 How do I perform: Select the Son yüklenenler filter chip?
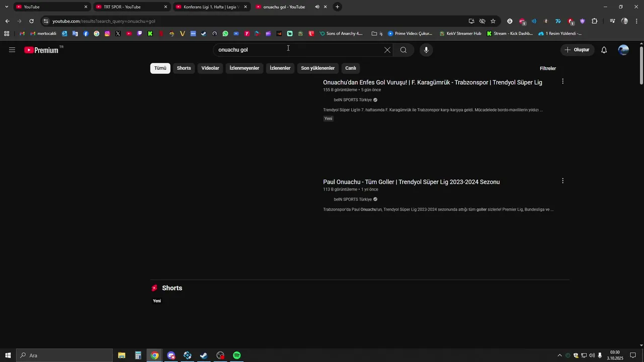coord(318,68)
